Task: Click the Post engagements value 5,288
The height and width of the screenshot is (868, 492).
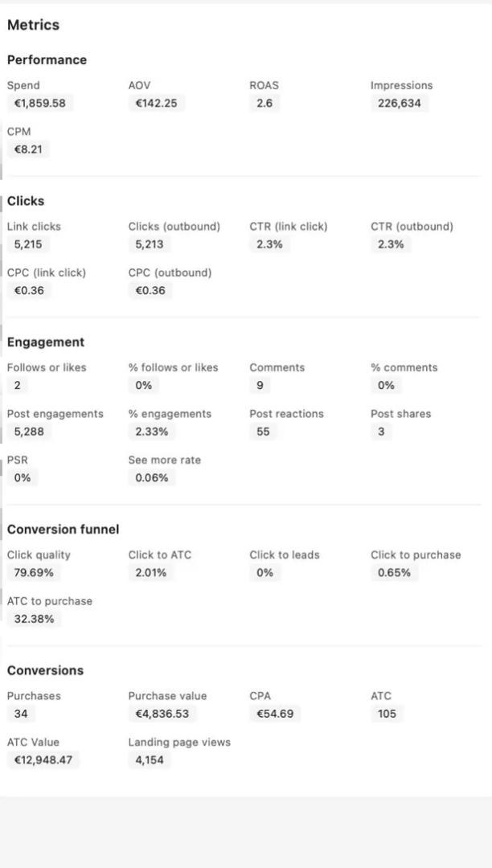Action: (x=29, y=432)
